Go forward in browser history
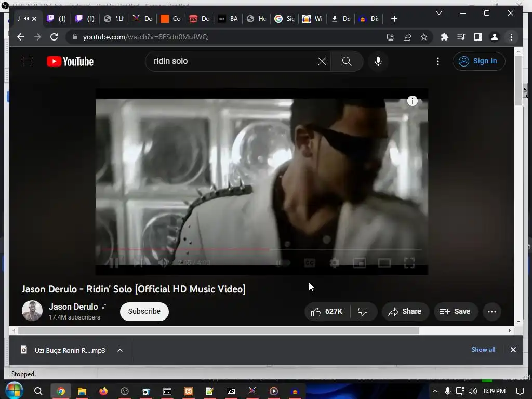Viewport: 532px width, 399px height. (x=37, y=37)
